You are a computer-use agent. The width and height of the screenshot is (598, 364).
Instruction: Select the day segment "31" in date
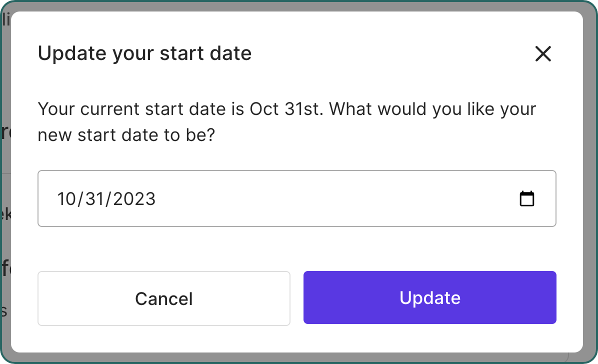[93, 199]
